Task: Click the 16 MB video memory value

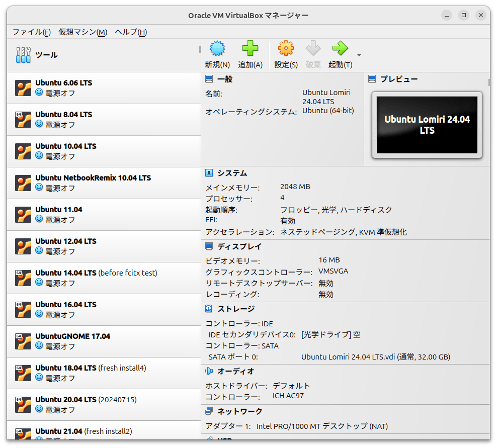Action: (329, 260)
